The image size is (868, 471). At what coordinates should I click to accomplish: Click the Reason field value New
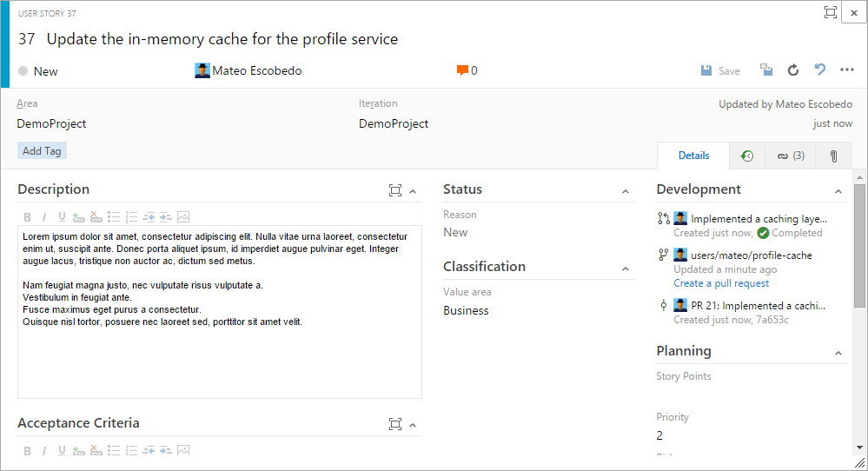(455, 232)
